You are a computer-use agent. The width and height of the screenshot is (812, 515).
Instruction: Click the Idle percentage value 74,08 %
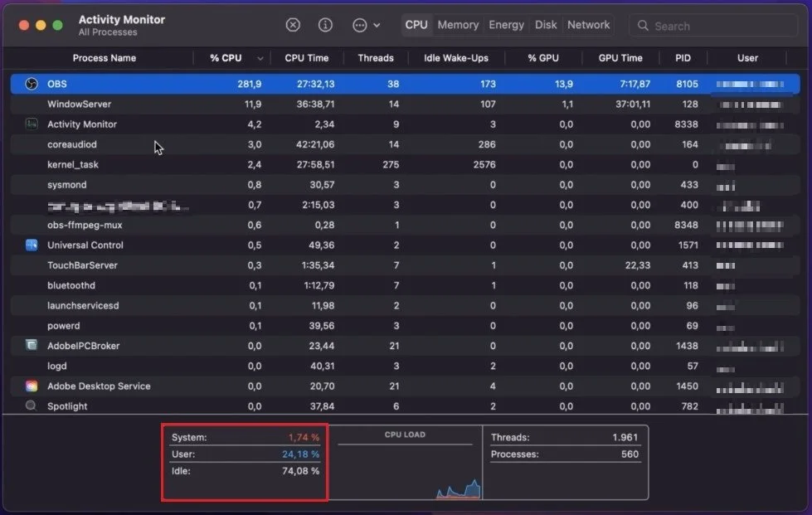tap(300, 471)
